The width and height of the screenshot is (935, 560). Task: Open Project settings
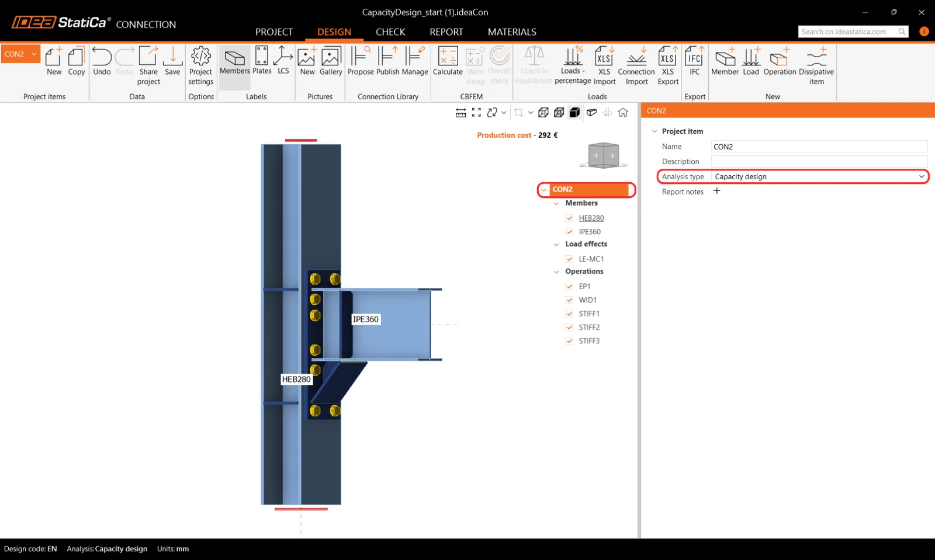pyautogui.click(x=200, y=66)
